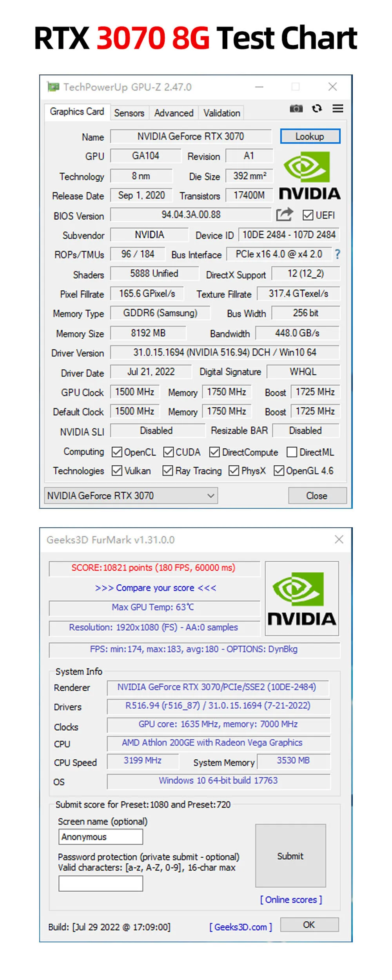This screenshot has height=980, width=392.
Task: Click the 5888 Unified shaders value
Action: 154,274
